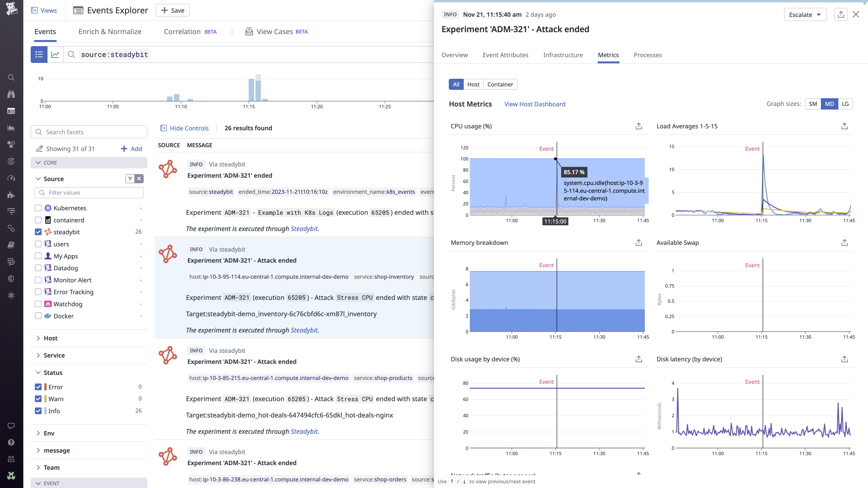Click the export icon on CPU usage graph

coord(638,126)
